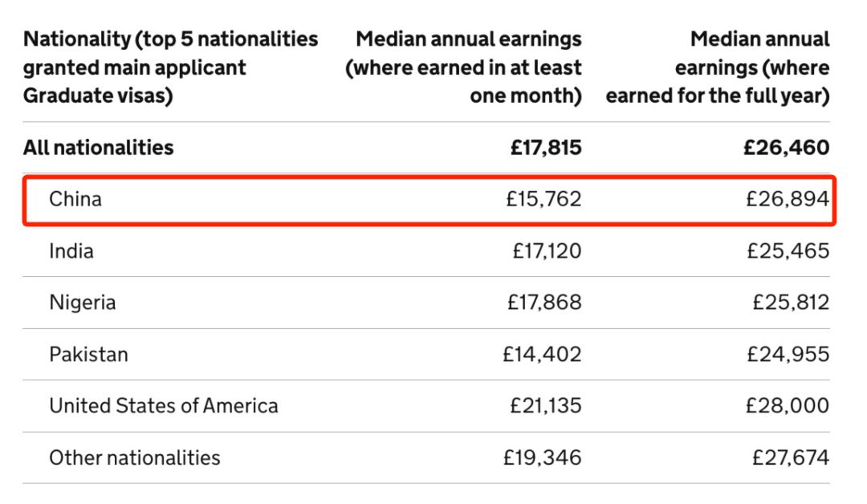Viewport: 867px width, 504px height.
Task: Click Nigeria's £25,812 full-year value
Action: (x=791, y=303)
